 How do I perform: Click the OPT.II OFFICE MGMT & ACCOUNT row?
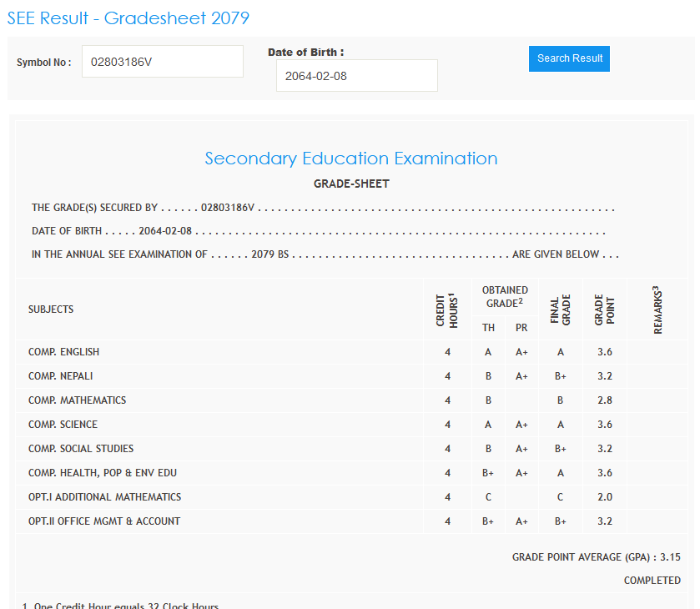pyautogui.click(x=104, y=521)
